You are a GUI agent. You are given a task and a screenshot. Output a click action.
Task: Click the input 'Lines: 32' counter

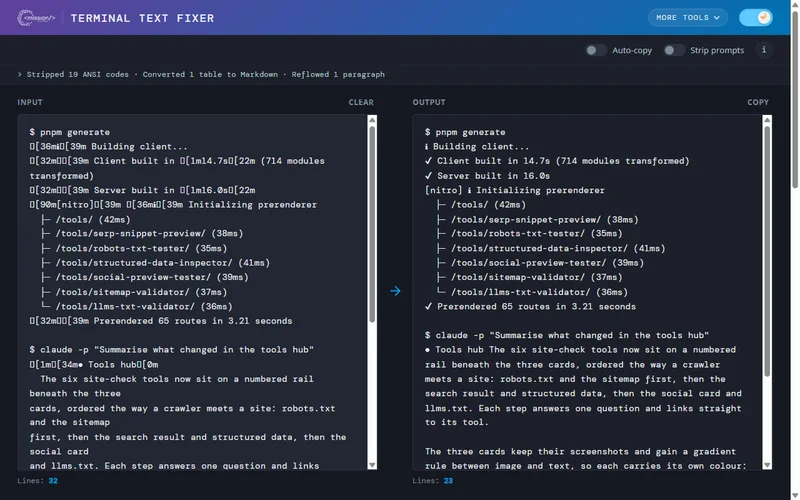(x=37, y=481)
